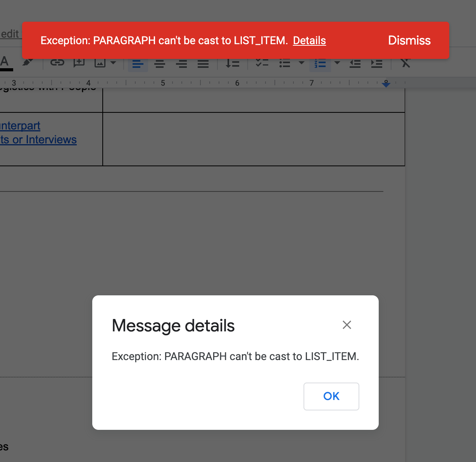Toggle numbered list formatting
This screenshot has width=476, height=462.
(x=320, y=64)
